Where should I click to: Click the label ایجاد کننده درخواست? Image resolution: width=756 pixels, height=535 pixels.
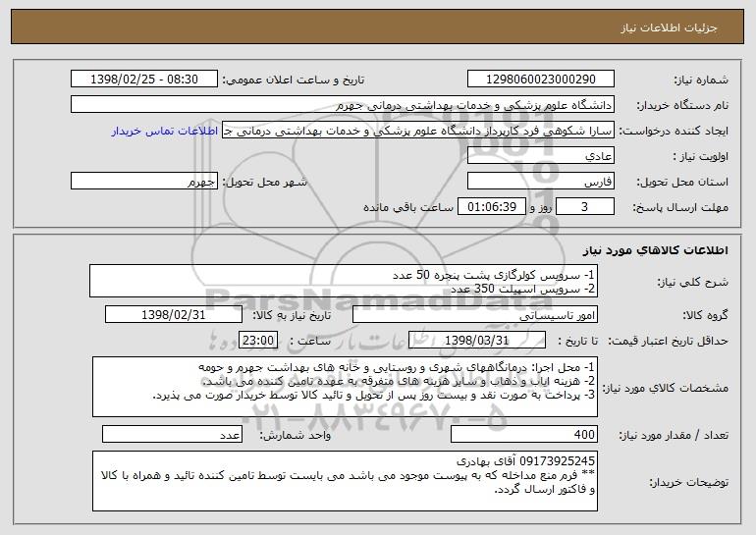pos(674,131)
